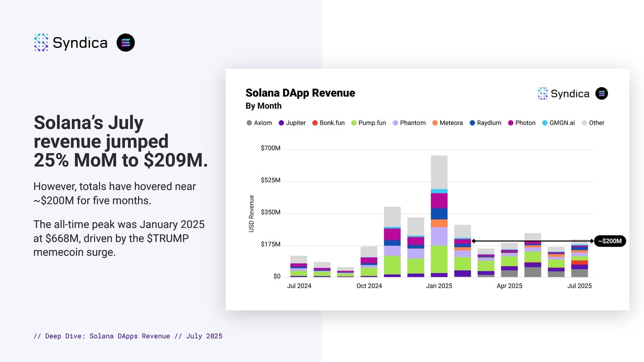644x362 pixels.
Task: Click the Axiom gray legend dot
Action: click(x=249, y=123)
